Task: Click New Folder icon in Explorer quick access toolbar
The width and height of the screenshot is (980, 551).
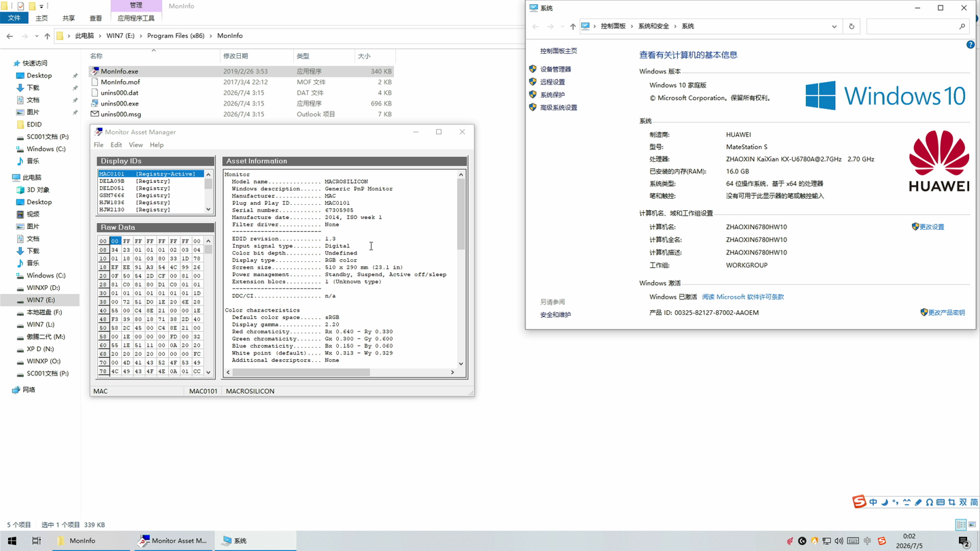Action: click(x=31, y=6)
